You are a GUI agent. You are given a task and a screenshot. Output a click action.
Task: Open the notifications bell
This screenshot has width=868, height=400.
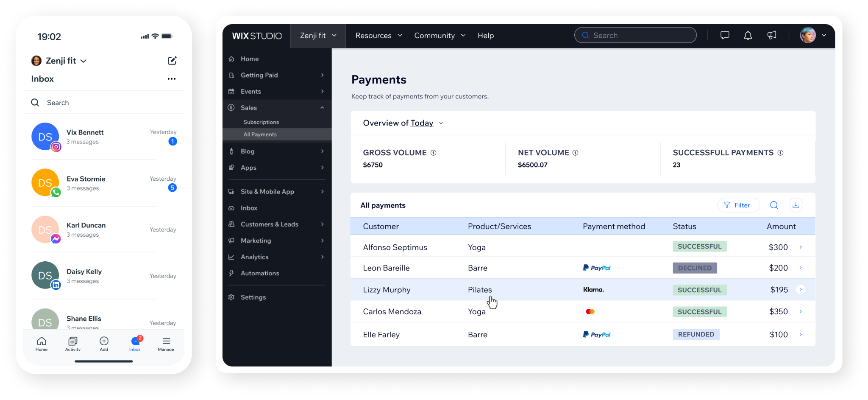click(x=748, y=35)
